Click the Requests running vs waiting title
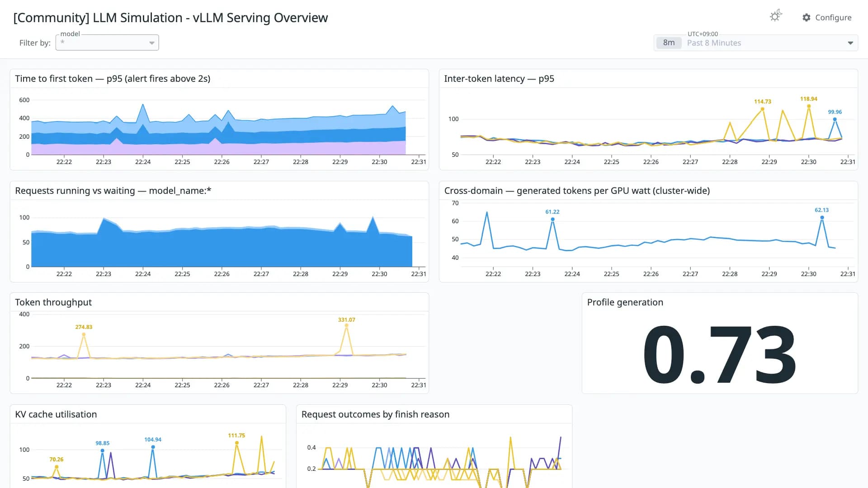 pos(113,191)
